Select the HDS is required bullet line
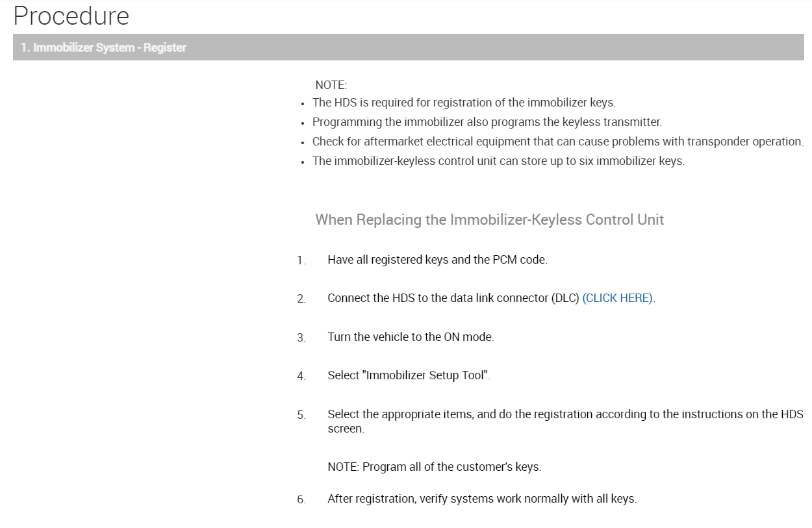The height and width of the screenshot is (528, 812). (464, 103)
